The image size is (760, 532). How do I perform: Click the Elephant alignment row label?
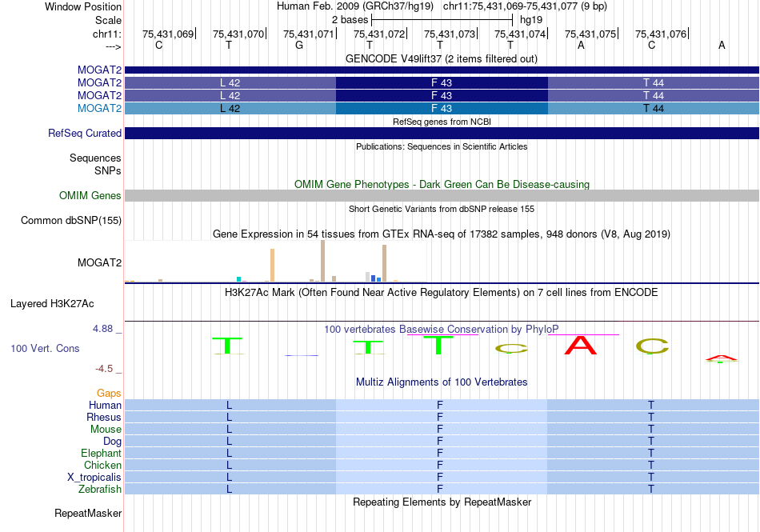[101, 453]
